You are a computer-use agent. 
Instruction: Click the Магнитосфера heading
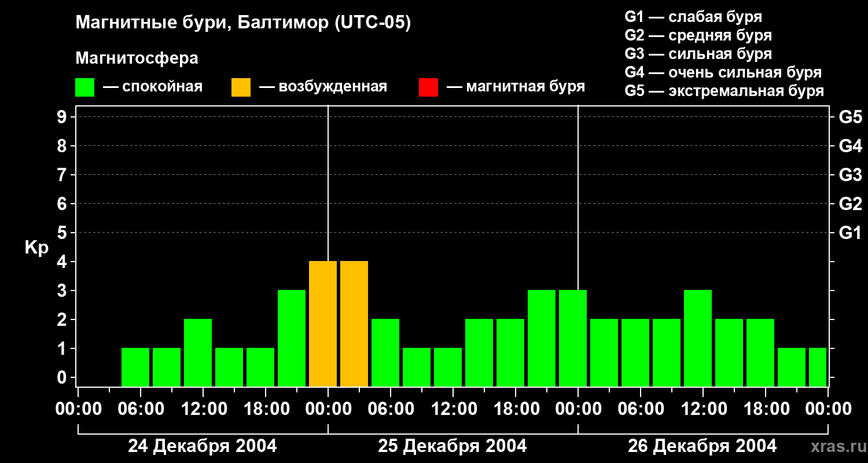pos(137,58)
